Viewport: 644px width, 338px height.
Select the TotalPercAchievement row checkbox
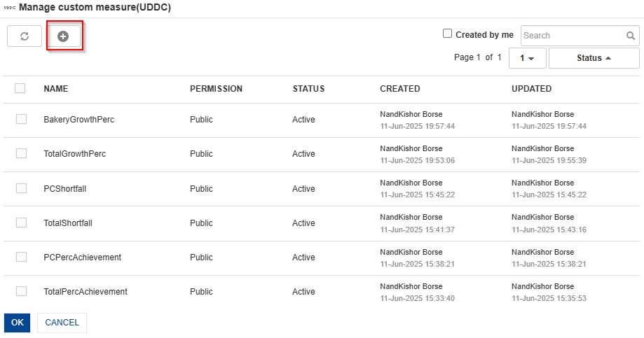pos(21,291)
